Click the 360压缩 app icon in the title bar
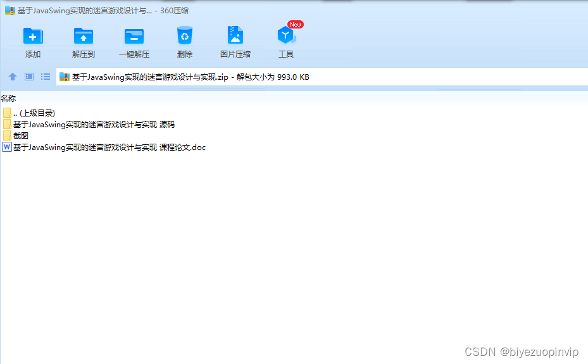The width and height of the screenshot is (588, 364). (9, 11)
